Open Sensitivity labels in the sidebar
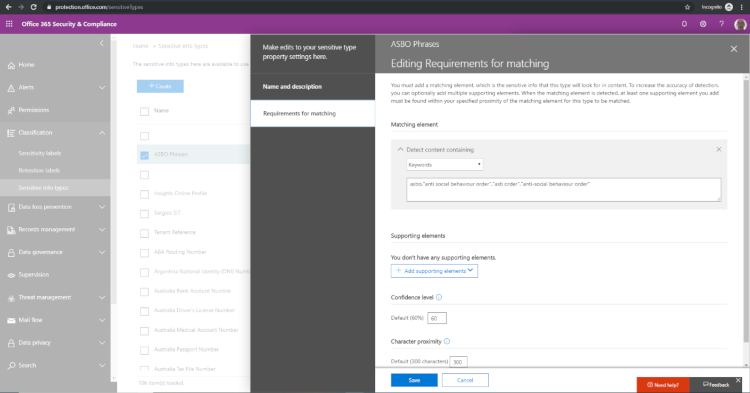This screenshot has width=750, height=393. pyautogui.click(x=40, y=153)
